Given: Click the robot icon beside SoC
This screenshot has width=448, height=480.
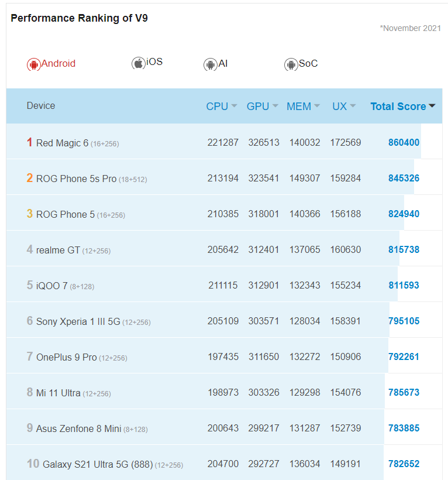Looking at the screenshot, I should pyautogui.click(x=291, y=64).
